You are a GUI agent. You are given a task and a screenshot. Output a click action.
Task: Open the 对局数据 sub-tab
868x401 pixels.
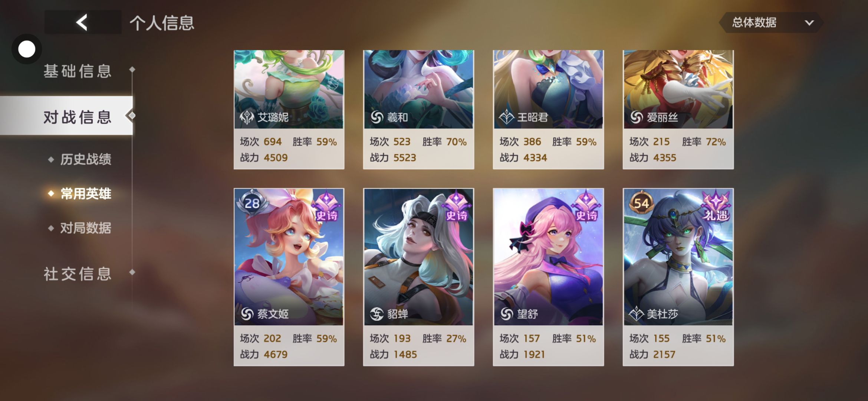pyautogui.click(x=86, y=228)
